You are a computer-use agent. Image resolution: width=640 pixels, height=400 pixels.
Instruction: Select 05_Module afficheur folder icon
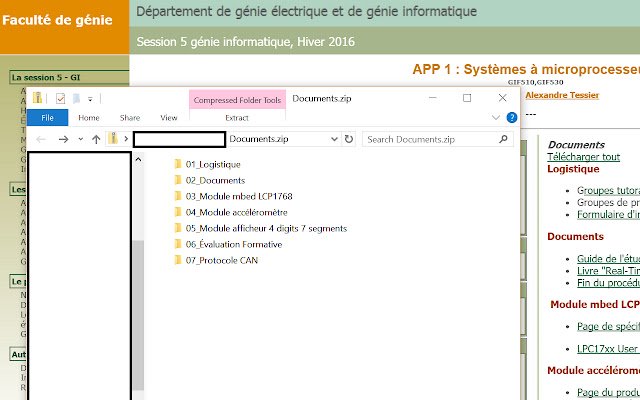pyautogui.click(x=178, y=228)
